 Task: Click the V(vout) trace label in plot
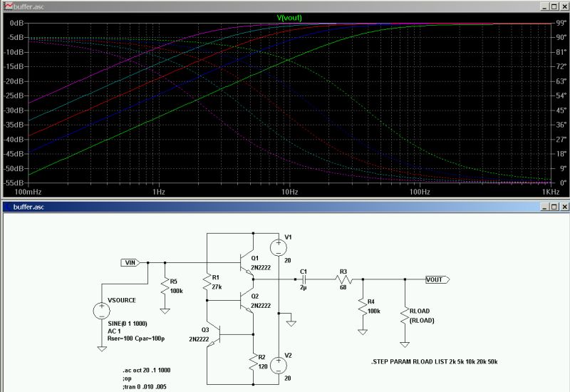tap(289, 17)
